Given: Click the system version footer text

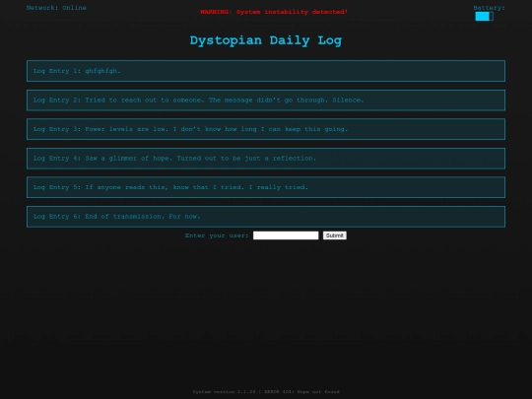Looking at the screenshot, I should click(x=266, y=391).
